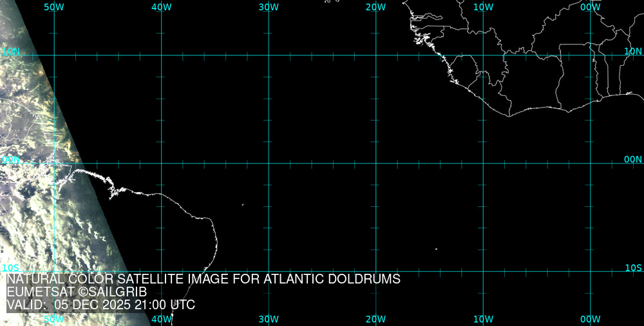The height and width of the screenshot is (326, 644).
Task: Click the 40W longitude label at top
Action: click(x=161, y=7)
